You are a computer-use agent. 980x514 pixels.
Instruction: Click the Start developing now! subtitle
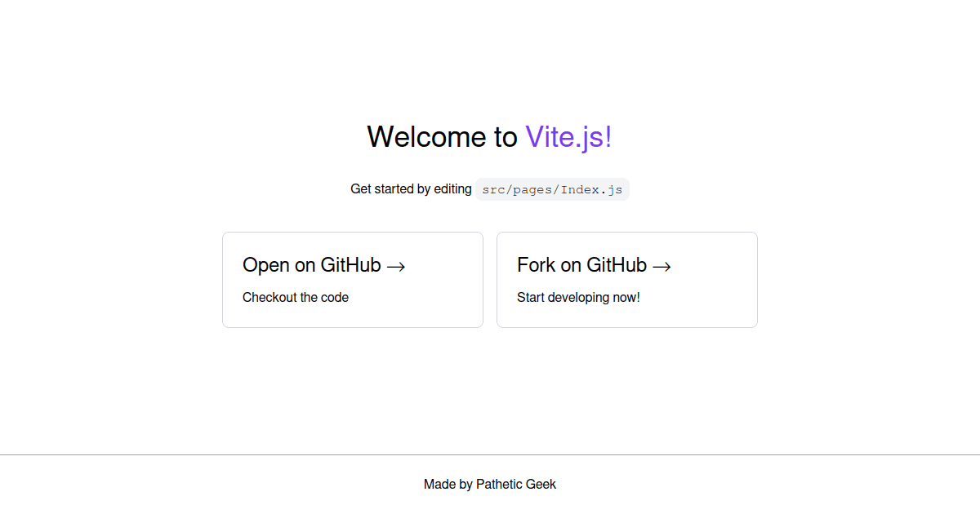click(x=578, y=297)
